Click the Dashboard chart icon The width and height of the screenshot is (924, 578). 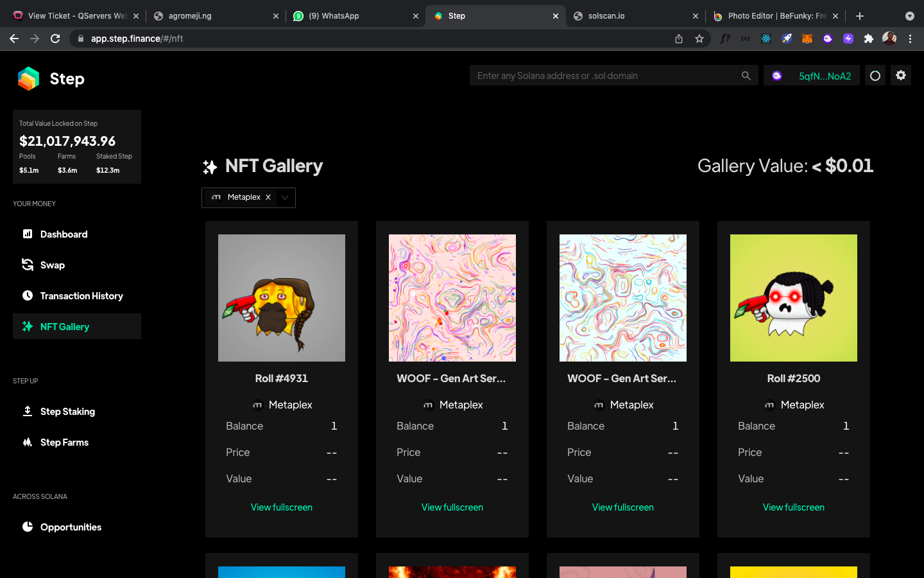click(28, 234)
